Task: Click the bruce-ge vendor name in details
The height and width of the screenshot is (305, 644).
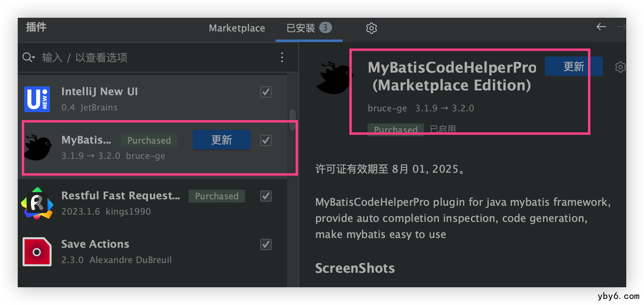Action: (387, 108)
